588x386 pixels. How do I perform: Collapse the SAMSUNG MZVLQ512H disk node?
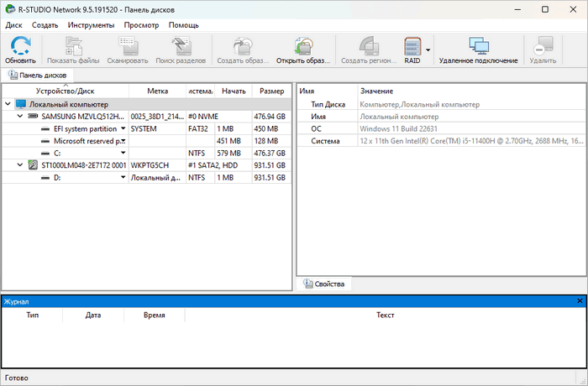(x=20, y=117)
